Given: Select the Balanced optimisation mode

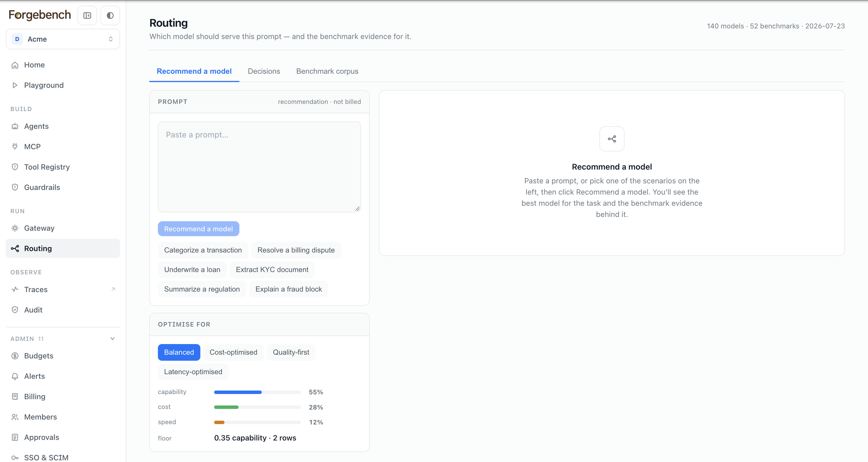Looking at the screenshot, I should tap(179, 352).
